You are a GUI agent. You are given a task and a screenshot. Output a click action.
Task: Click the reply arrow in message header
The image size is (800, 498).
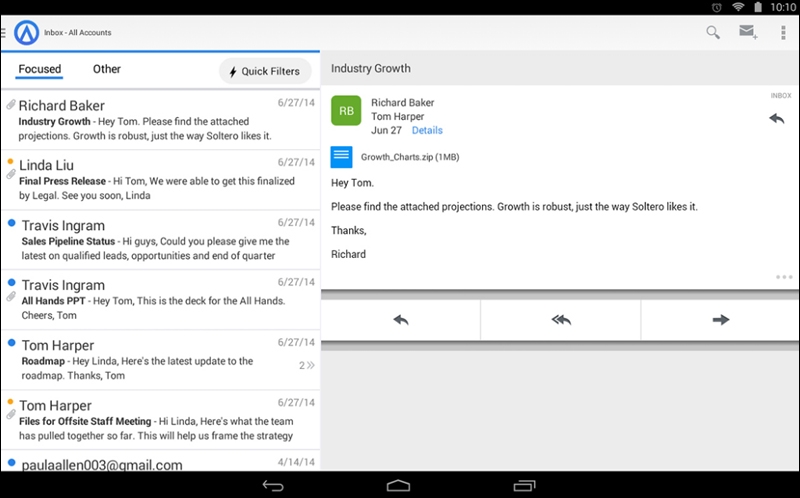click(x=776, y=118)
